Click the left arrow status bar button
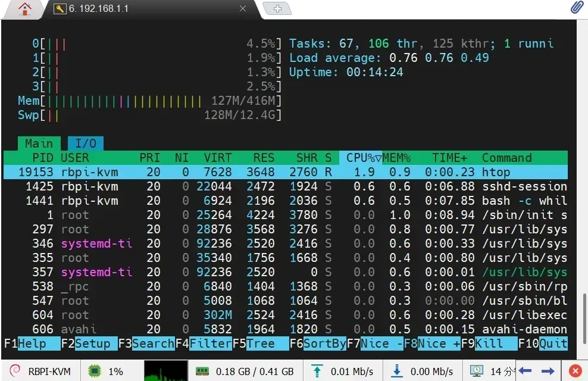Image resolution: width=588 pixels, height=381 pixels. (x=526, y=371)
